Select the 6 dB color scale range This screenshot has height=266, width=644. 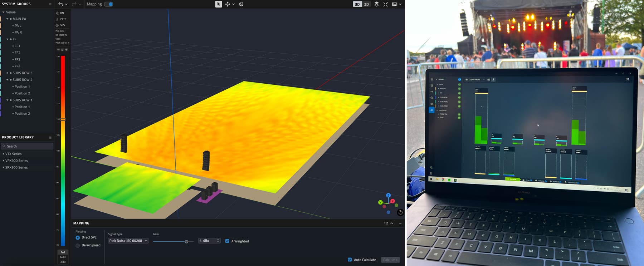(63, 257)
